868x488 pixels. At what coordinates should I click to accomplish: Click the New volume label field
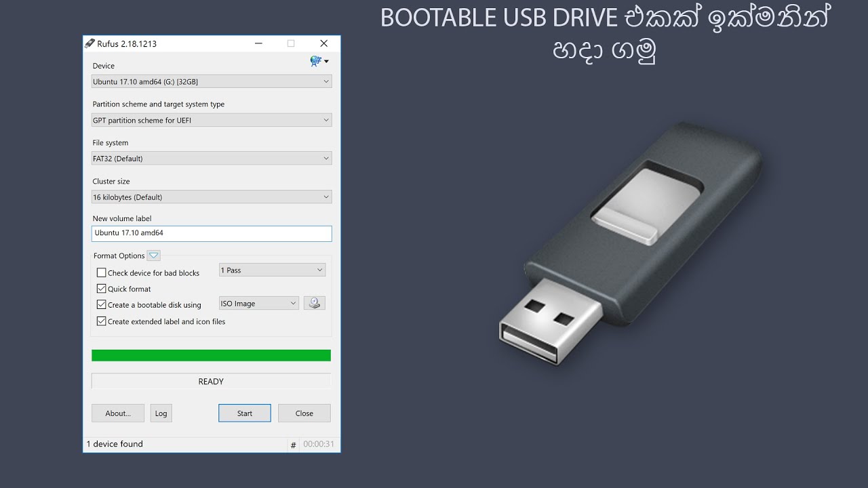(x=212, y=233)
